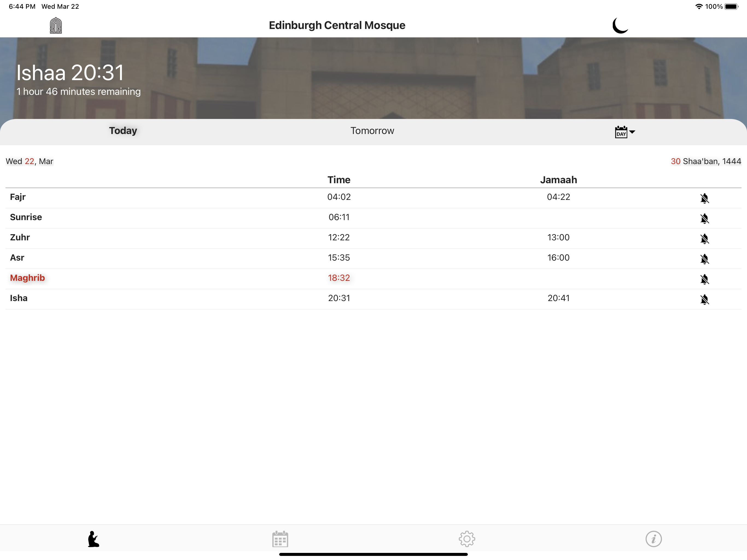Image resolution: width=747 pixels, height=560 pixels.
Task: Select the Today tab
Action: tap(123, 131)
